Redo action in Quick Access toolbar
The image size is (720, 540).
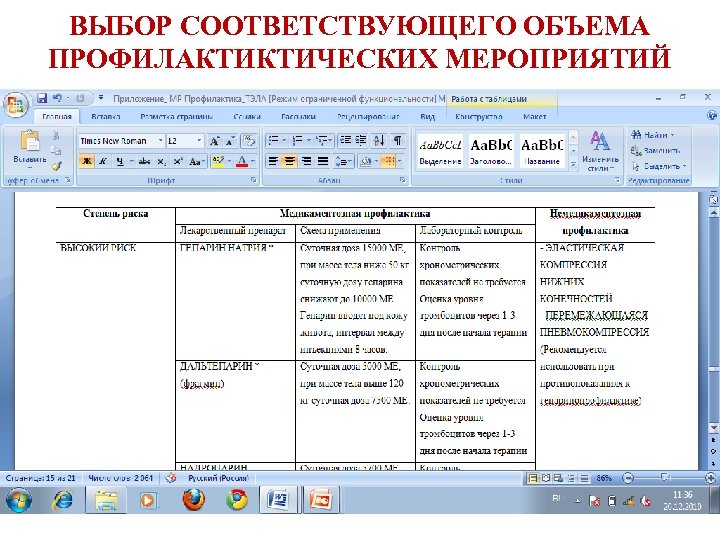pyautogui.click(x=80, y=98)
